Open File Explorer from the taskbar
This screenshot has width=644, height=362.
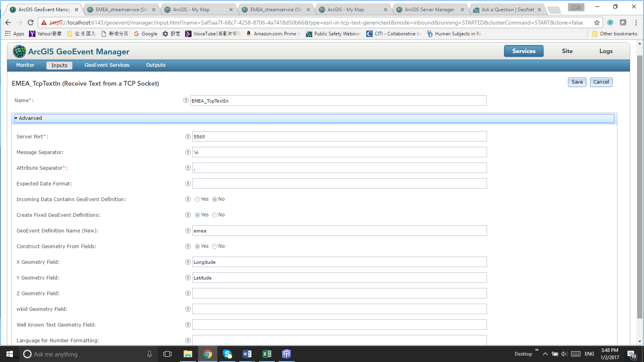188,354
